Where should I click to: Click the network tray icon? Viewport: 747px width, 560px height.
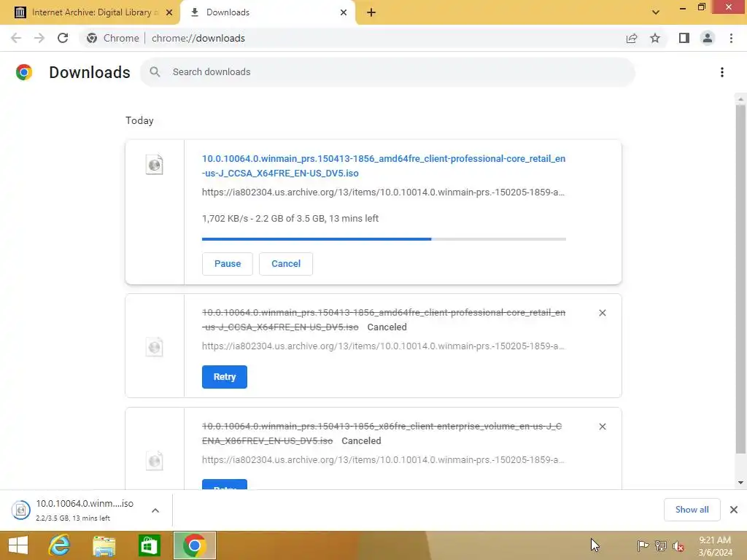point(661,545)
